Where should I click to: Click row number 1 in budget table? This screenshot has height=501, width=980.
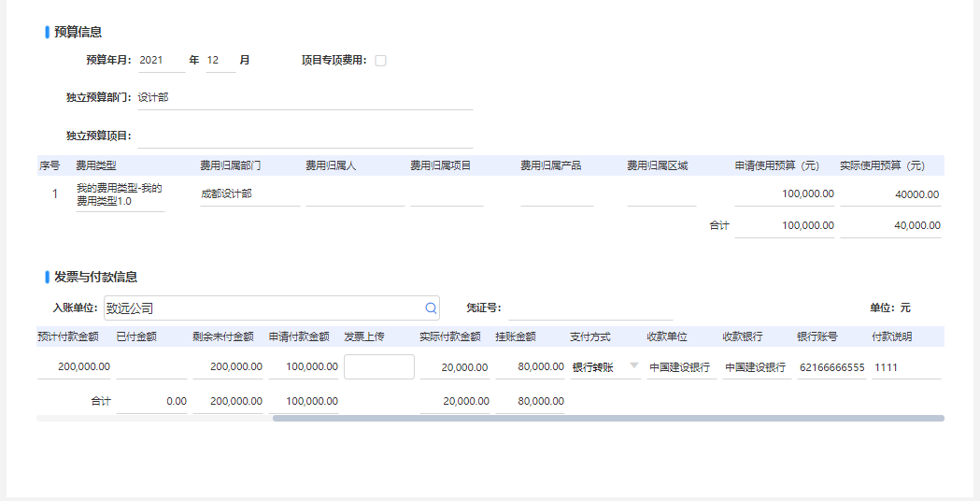(x=55, y=193)
